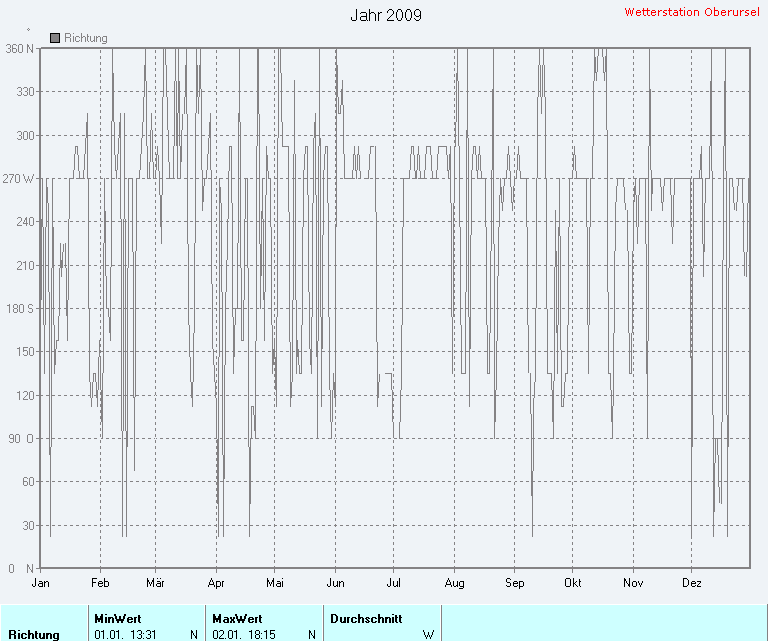
Task: Click the '30' y-axis label
Action: (28, 525)
